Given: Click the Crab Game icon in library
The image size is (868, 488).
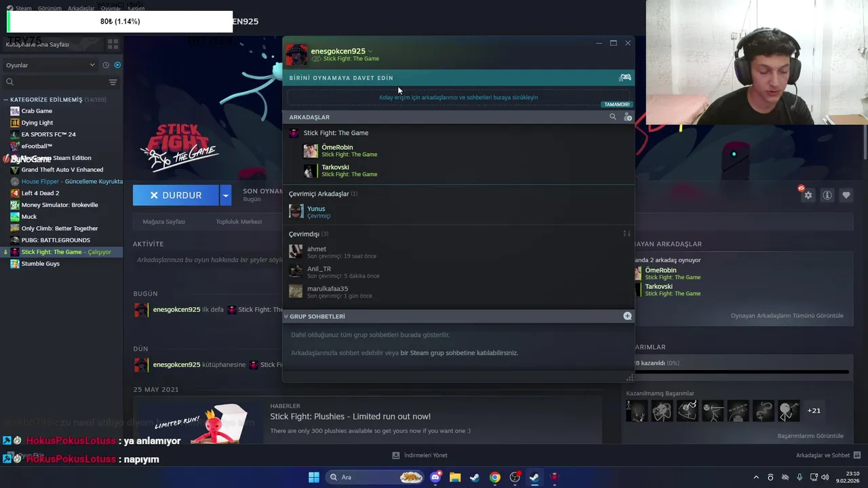Looking at the screenshot, I should (x=15, y=110).
